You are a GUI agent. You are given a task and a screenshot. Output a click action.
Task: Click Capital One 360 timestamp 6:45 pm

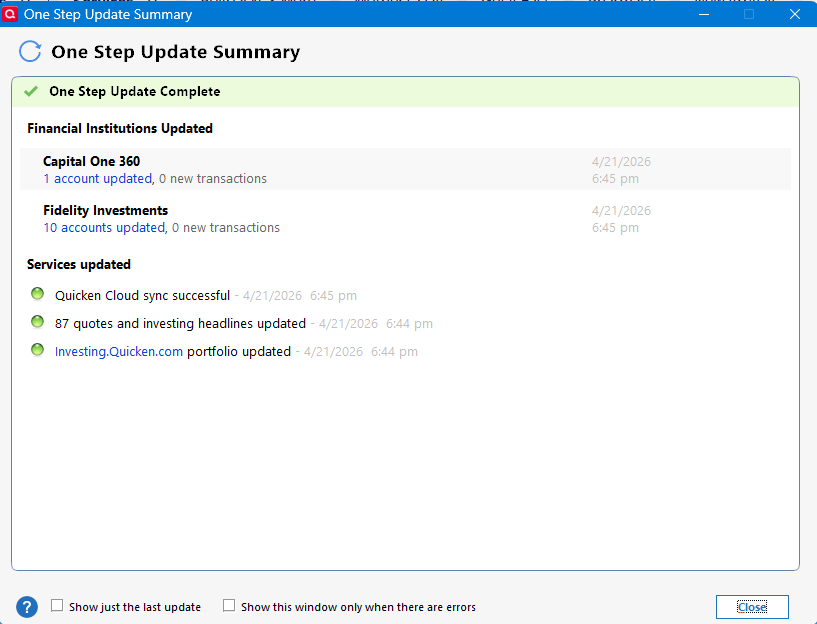[615, 179]
